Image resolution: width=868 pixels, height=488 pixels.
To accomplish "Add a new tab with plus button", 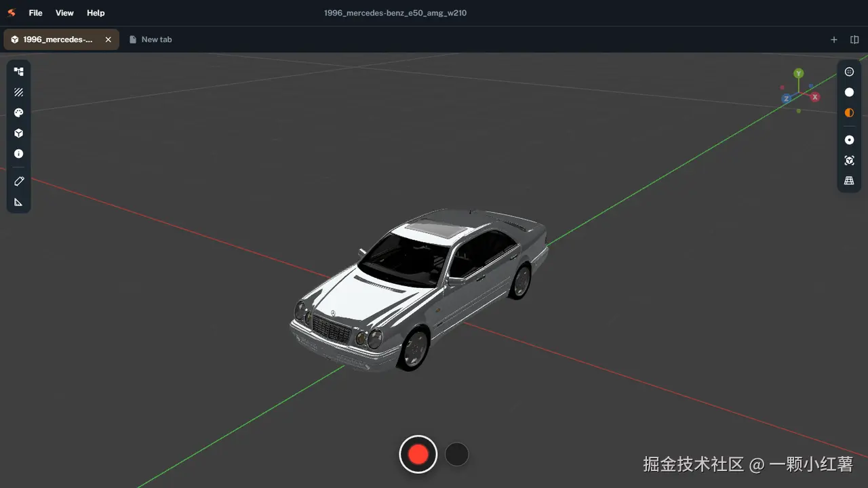I will 834,39.
